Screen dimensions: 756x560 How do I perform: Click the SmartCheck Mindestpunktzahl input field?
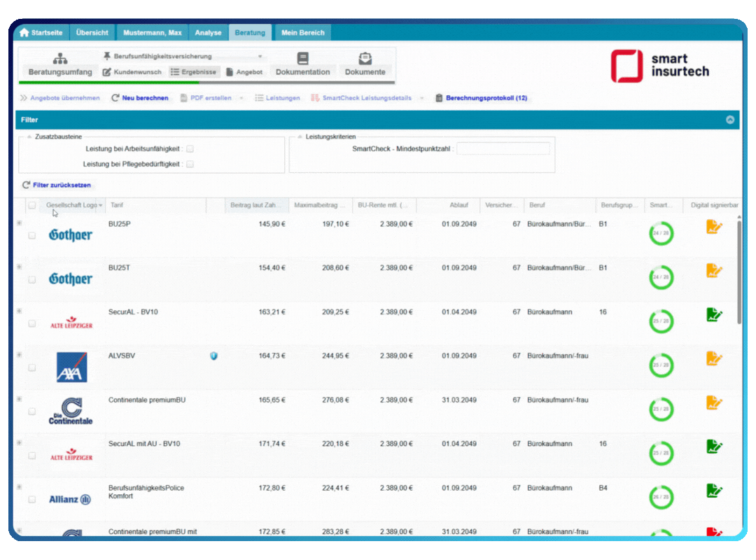pyautogui.click(x=503, y=148)
